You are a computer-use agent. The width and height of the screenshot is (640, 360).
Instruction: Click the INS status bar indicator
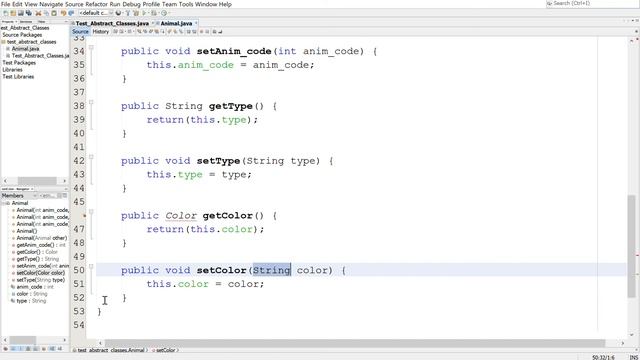click(633, 358)
